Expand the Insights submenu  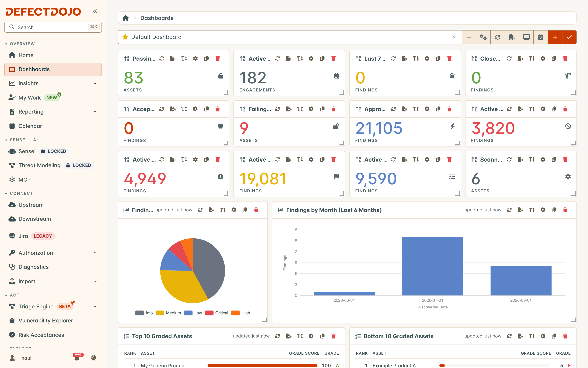(95, 83)
